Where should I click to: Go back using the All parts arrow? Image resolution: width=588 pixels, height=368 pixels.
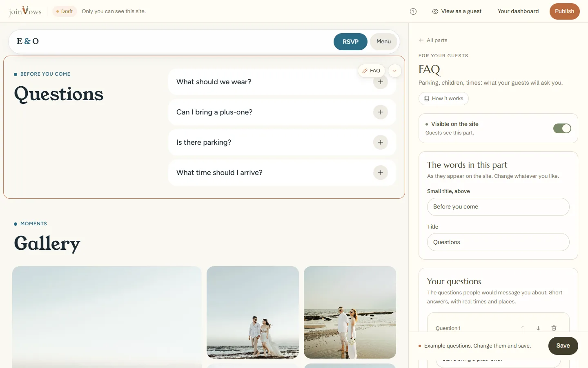[x=433, y=40]
